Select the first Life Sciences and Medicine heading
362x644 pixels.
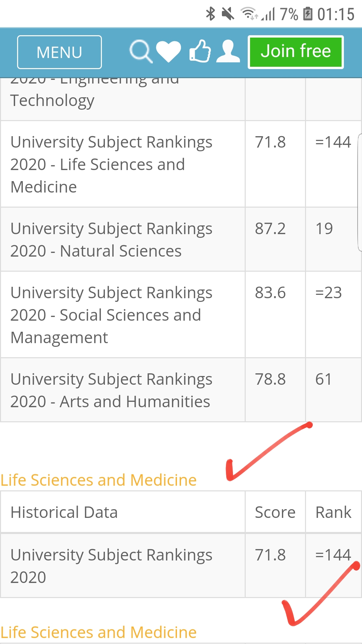coord(99,480)
